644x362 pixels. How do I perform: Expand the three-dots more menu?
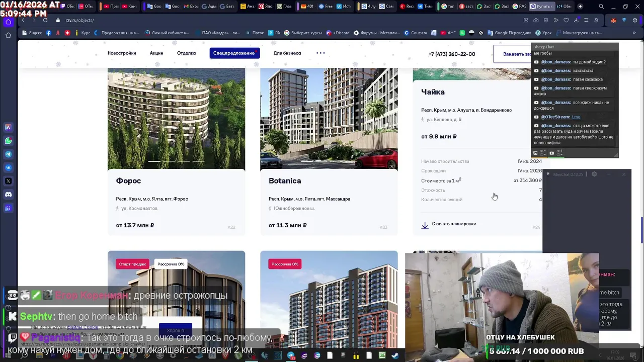[x=320, y=53]
